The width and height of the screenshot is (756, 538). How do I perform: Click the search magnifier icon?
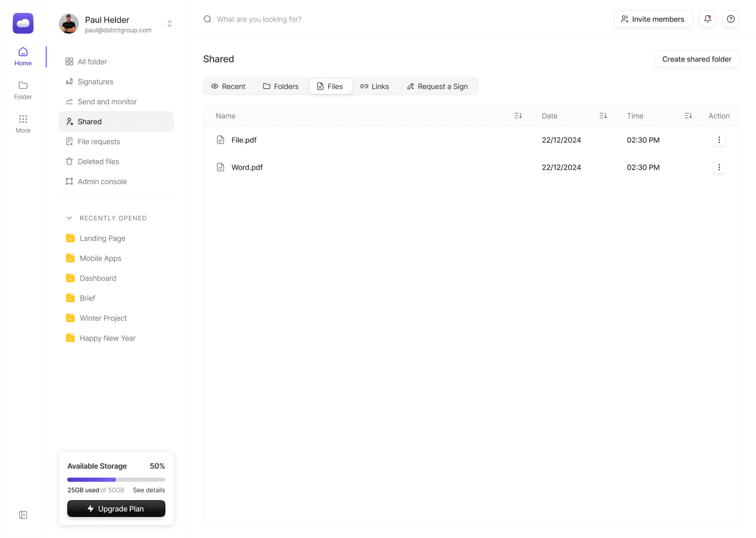coord(207,19)
